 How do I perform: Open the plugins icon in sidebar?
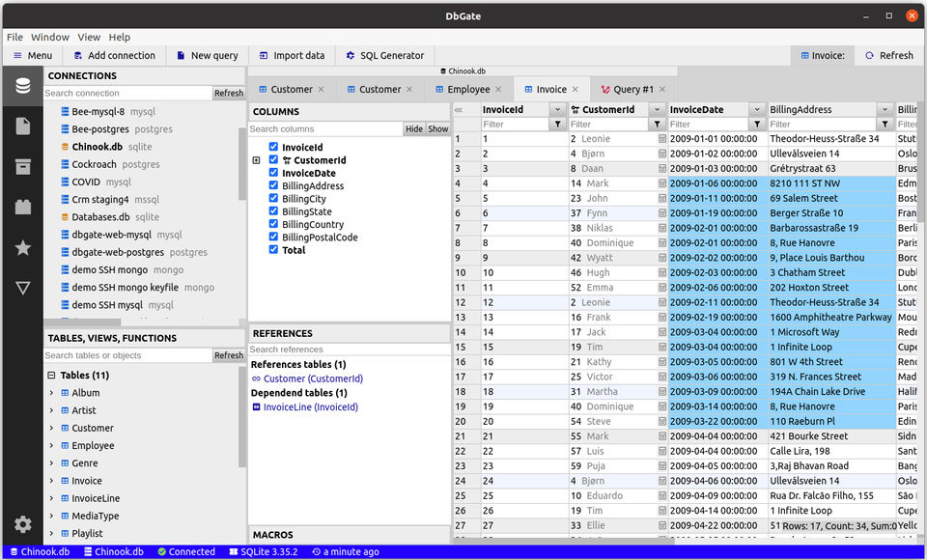pos(22,207)
